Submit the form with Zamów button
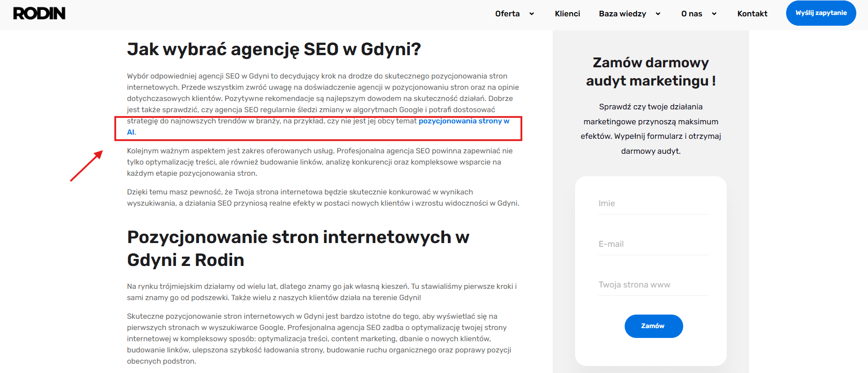The height and width of the screenshot is (373, 868). point(653,326)
